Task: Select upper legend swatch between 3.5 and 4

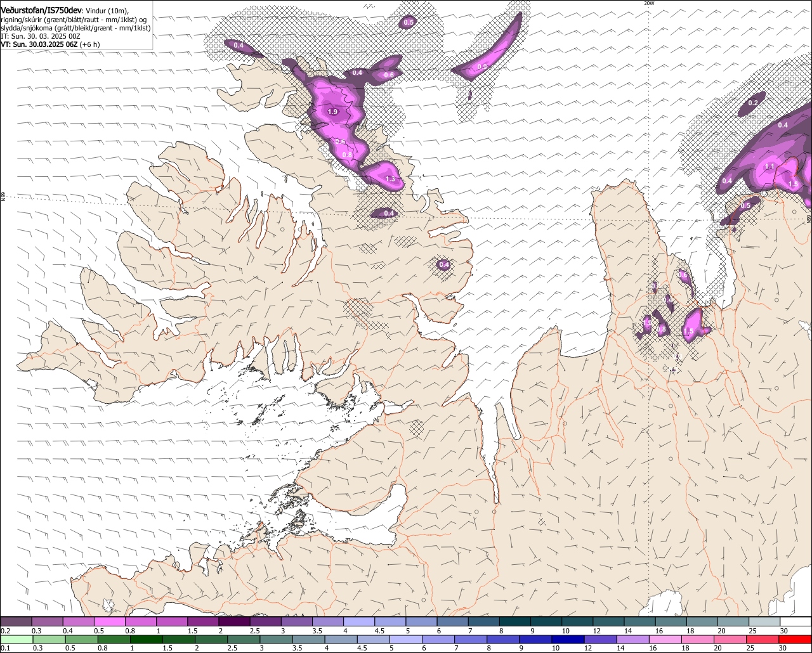Action: pos(329,621)
